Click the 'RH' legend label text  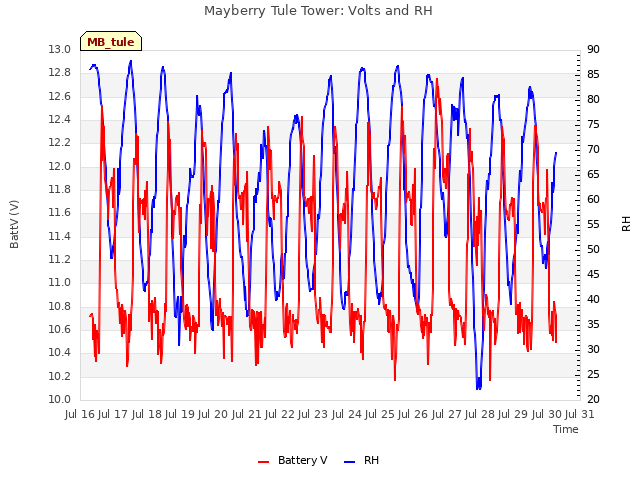(371, 460)
